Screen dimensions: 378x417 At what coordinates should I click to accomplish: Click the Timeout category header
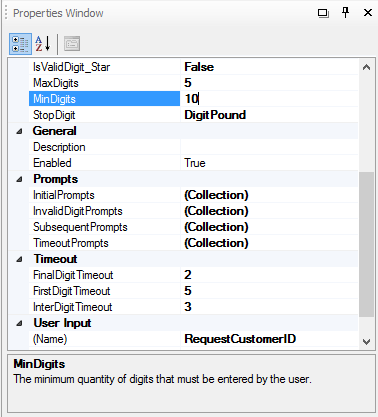55,259
